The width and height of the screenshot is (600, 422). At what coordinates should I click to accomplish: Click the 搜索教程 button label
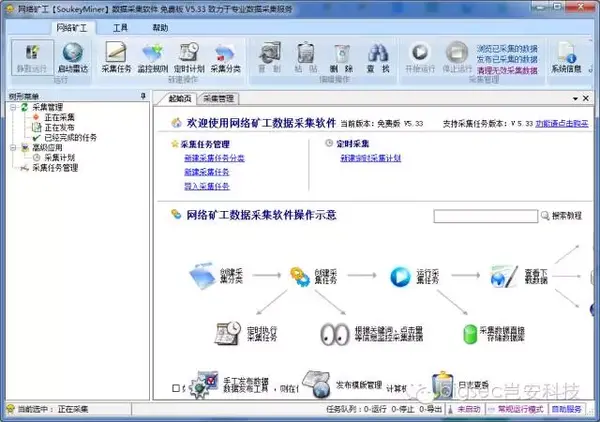point(567,216)
